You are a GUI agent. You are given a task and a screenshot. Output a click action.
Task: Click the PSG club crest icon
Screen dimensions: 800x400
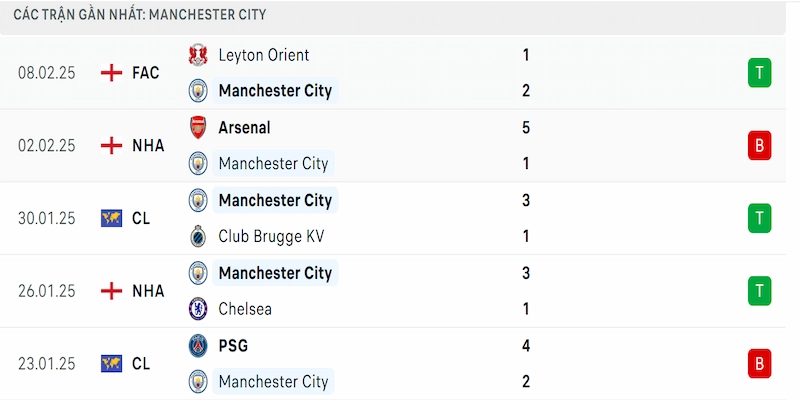198,346
